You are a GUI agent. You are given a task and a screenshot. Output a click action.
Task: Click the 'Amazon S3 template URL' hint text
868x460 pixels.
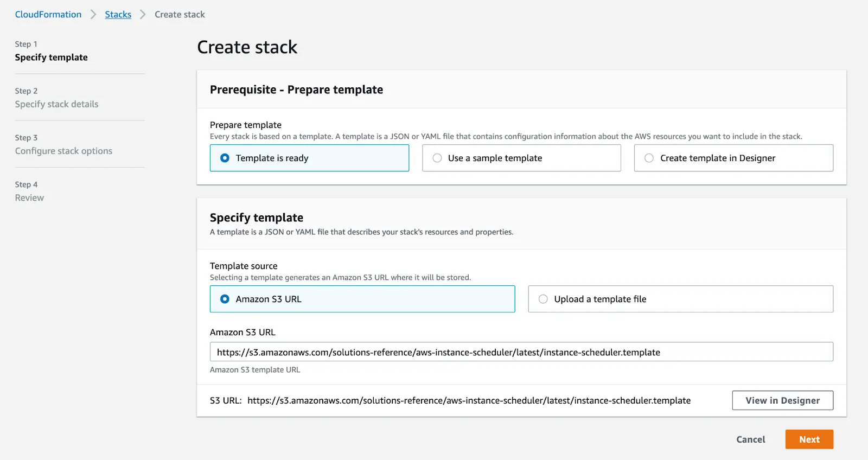[255, 370]
